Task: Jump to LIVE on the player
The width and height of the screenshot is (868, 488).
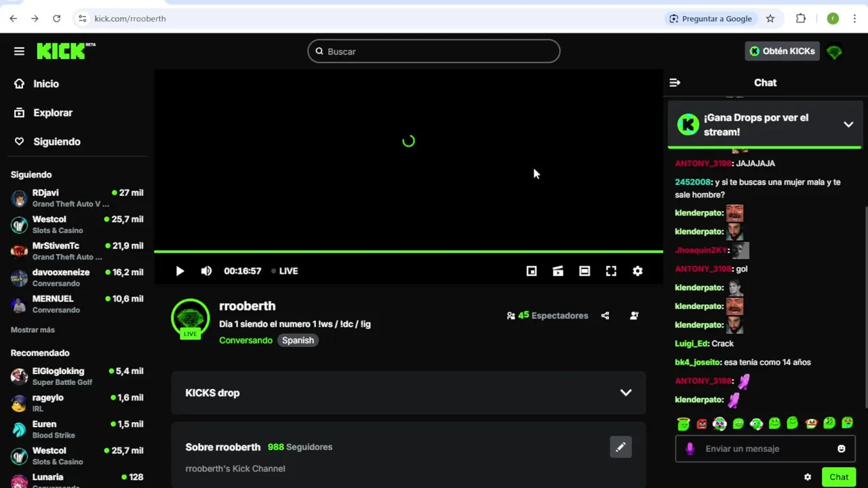Action: [x=285, y=271]
